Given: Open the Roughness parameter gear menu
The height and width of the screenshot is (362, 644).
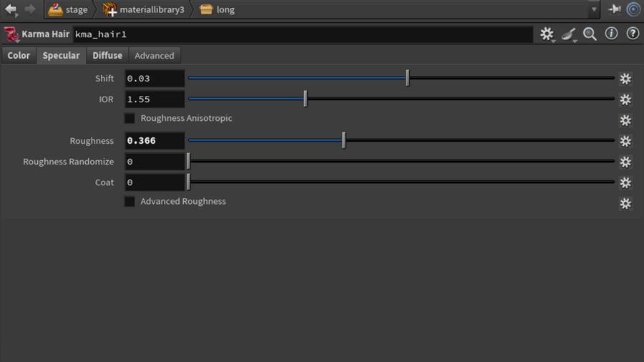Looking at the screenshot, I should click(625, 141).
